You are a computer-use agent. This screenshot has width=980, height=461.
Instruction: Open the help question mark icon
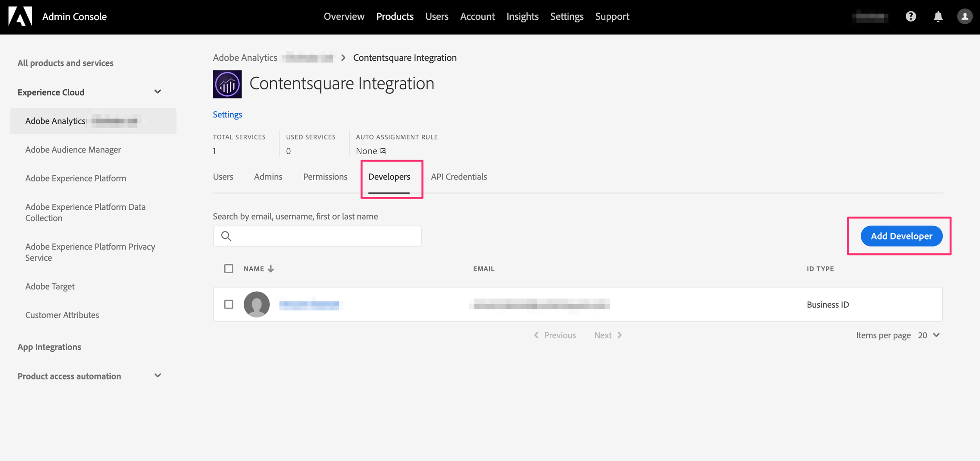pos(911,16)
